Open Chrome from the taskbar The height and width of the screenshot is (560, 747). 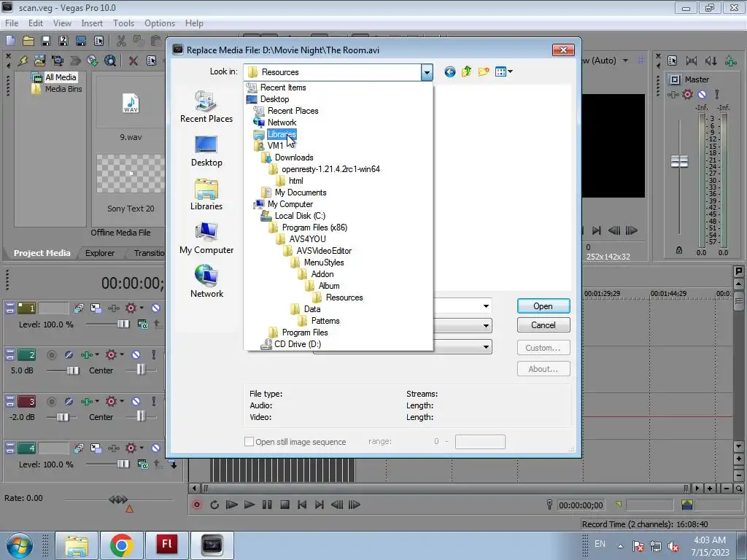point(122,545)
